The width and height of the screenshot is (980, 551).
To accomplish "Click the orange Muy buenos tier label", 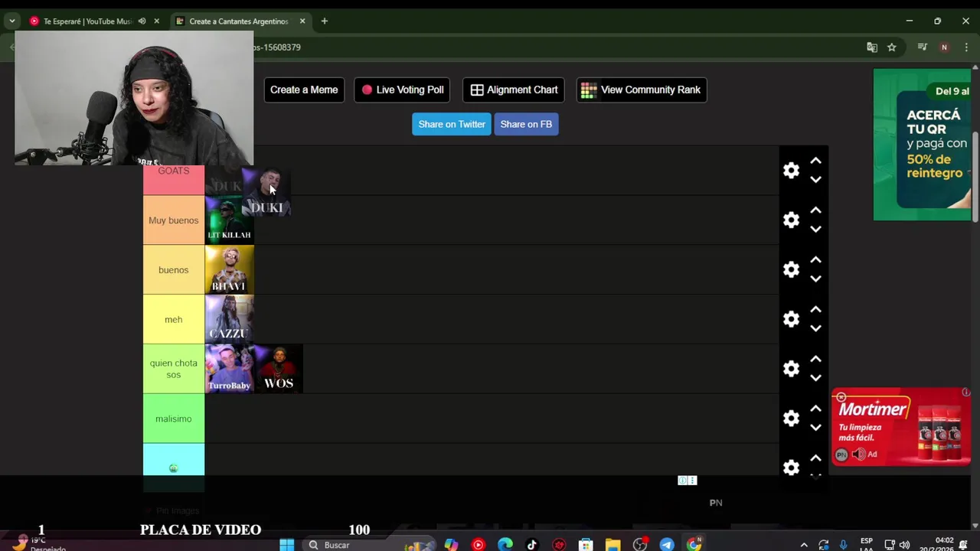I will point(174,220).
